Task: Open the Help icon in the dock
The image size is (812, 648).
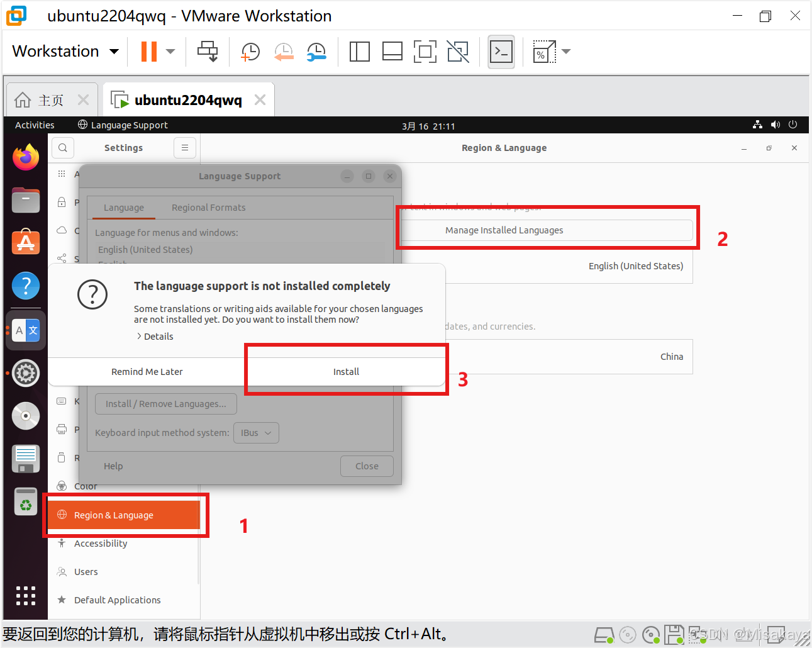Action: pyautogui.click(x=26, y=286)
